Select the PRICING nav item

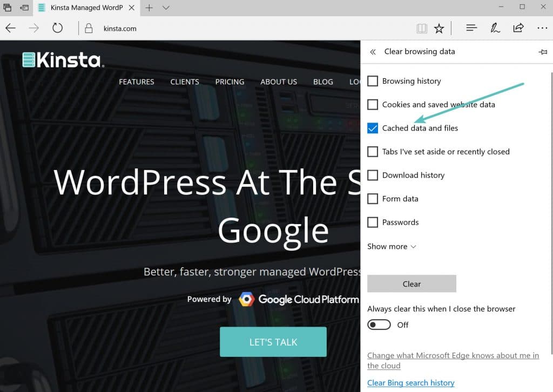coord(230,82)
